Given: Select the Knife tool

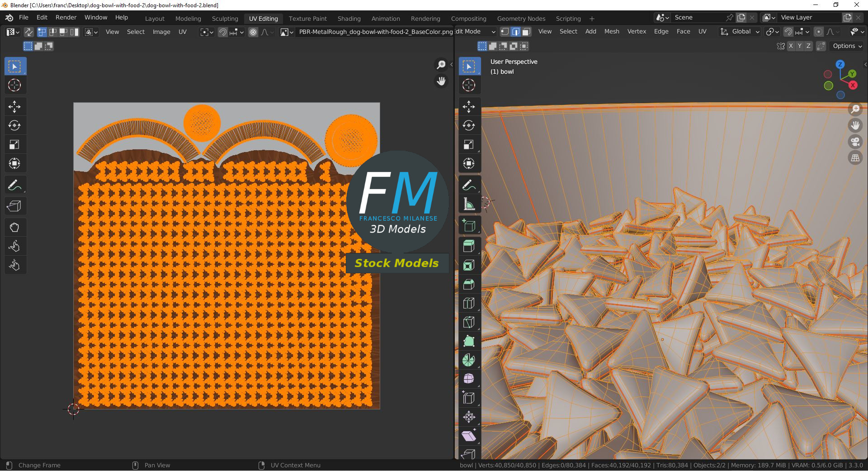Looking at the screenshot, I should click(x=469, y=322).
